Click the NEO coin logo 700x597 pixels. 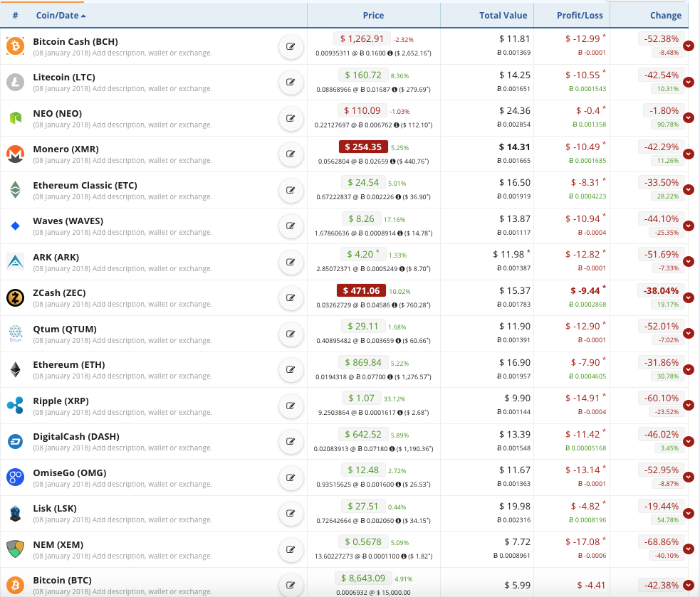click(x=15, y=118)
